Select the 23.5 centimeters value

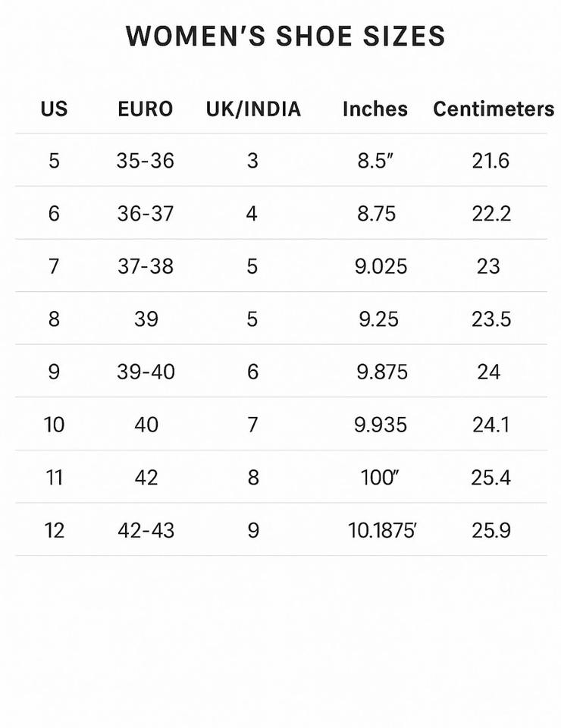coord(491,319)
